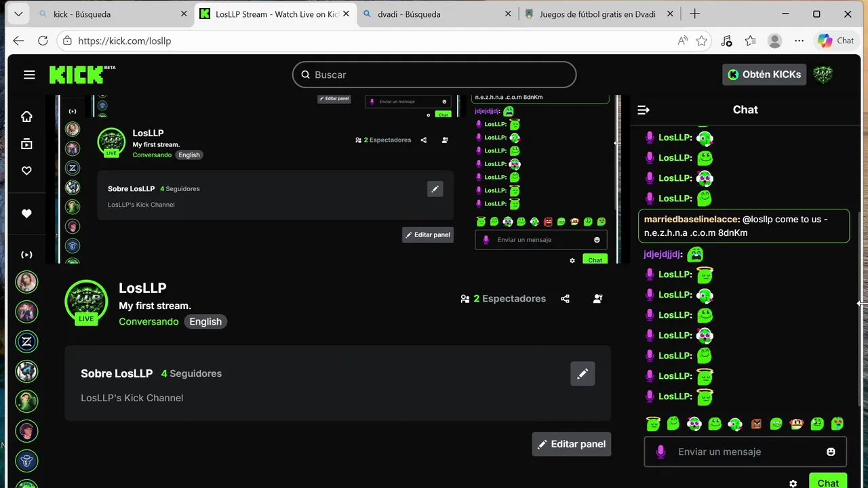This screenshot has height=488, width=868.
Task: Open the first recommended channel avatar
Action: [26, 281]
